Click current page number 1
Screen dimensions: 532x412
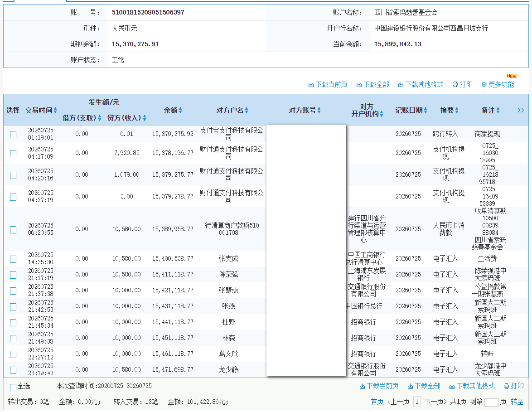(x=417, y=402)
